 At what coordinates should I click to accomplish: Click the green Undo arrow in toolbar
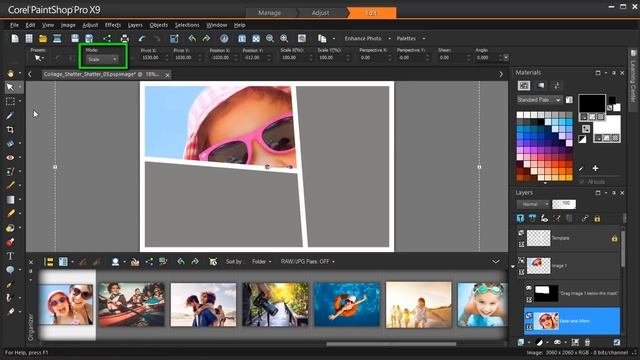point(192,38)
